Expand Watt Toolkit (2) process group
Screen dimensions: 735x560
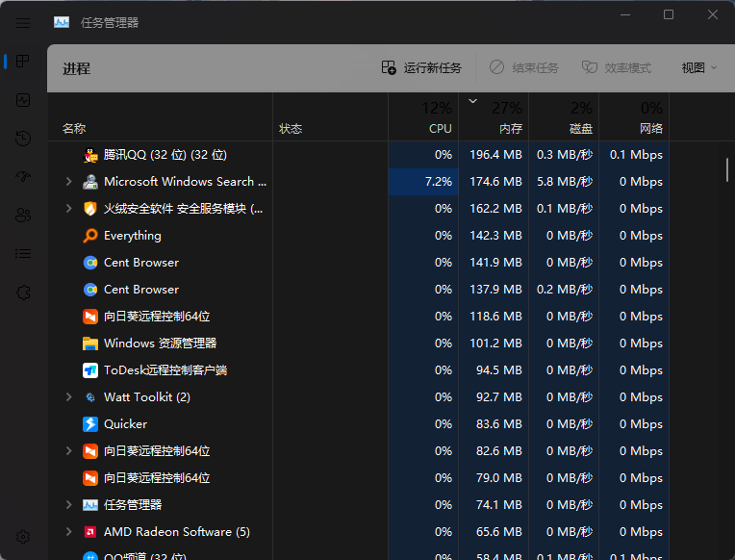pyautogui.click(x=69, y=397)
